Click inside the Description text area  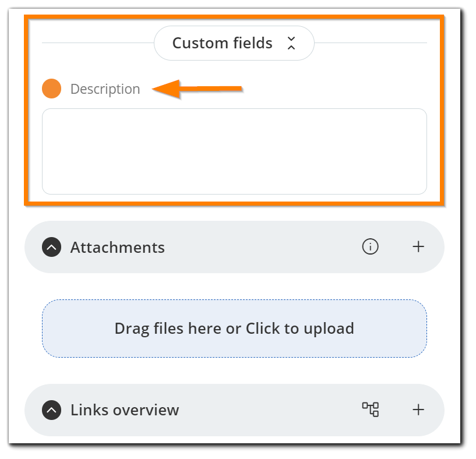tap(234, 150)
